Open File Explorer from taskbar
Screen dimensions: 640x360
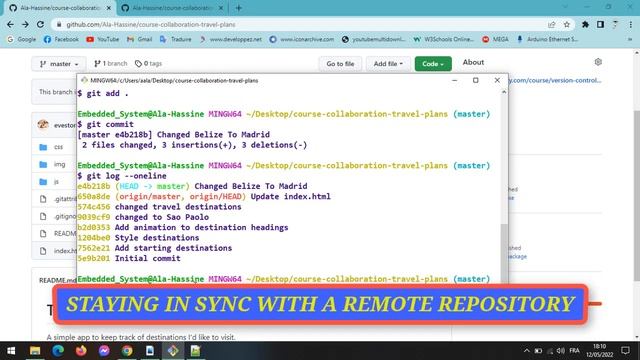pos(35,351)
